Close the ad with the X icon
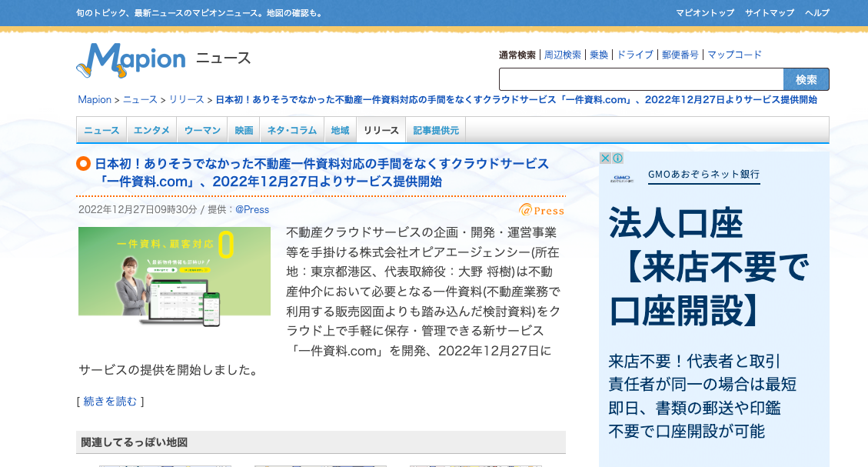Viewport: 868px width, 467px height. (605, 158)
